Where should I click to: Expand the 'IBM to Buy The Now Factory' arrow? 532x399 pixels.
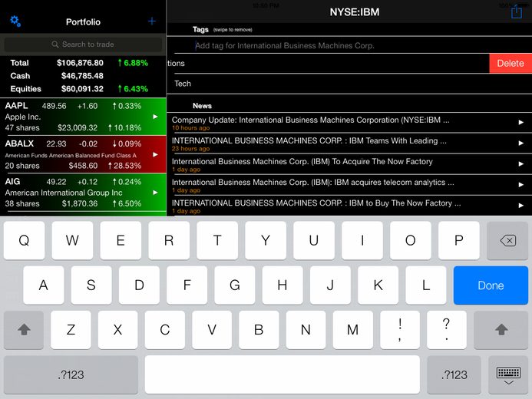point(520,205)
